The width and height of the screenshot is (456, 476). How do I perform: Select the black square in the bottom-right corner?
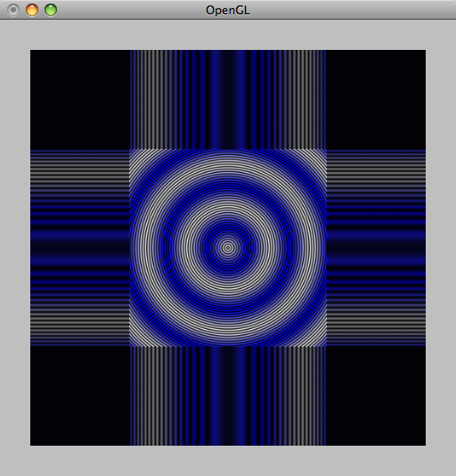point(376,396)
